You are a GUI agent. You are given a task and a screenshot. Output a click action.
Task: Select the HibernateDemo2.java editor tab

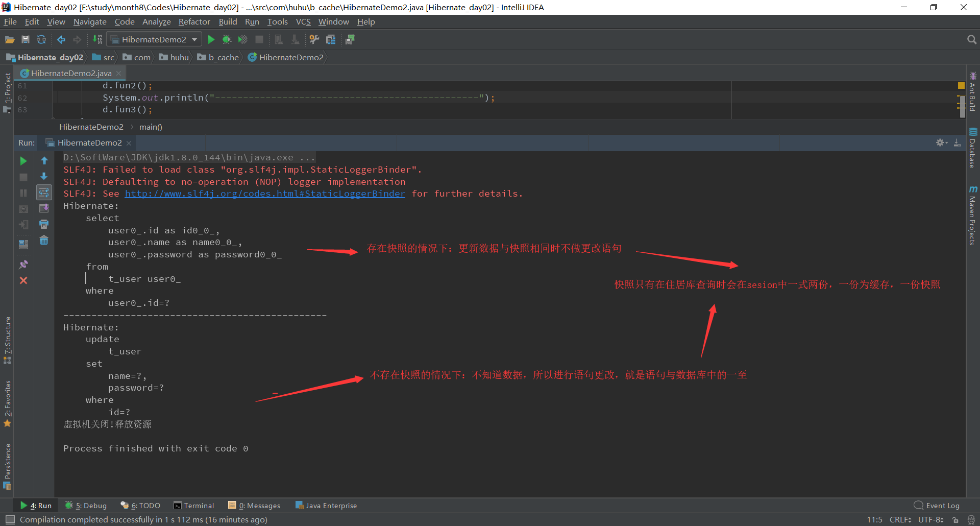click(x=71, y=73)
